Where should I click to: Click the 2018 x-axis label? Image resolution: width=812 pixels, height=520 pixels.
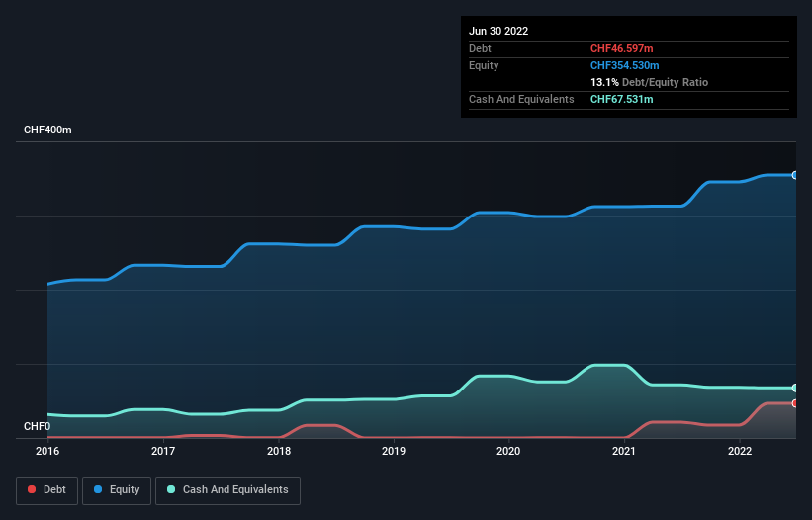point(279,451)
